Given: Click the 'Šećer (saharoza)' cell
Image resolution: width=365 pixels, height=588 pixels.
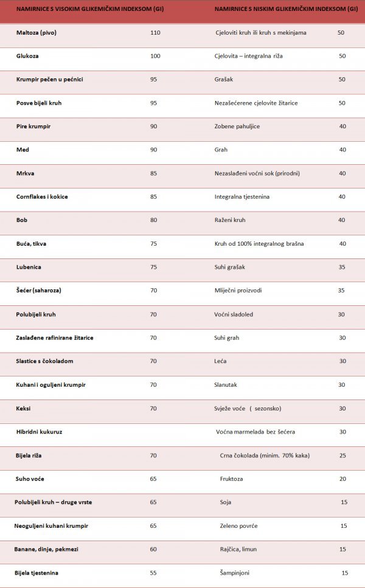Looking at the screenshot, I should click(x=39, y=290).
